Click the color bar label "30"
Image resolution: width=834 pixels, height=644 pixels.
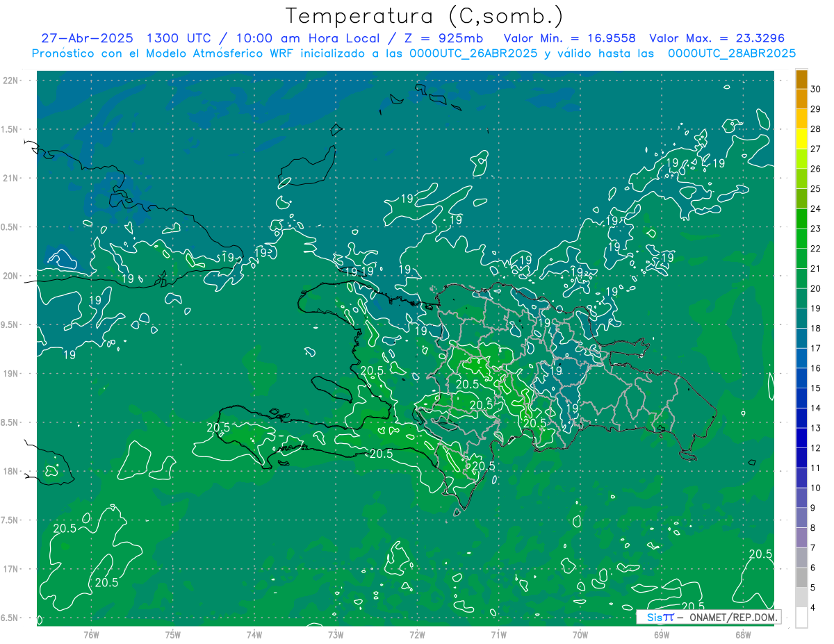coord(816,89)
